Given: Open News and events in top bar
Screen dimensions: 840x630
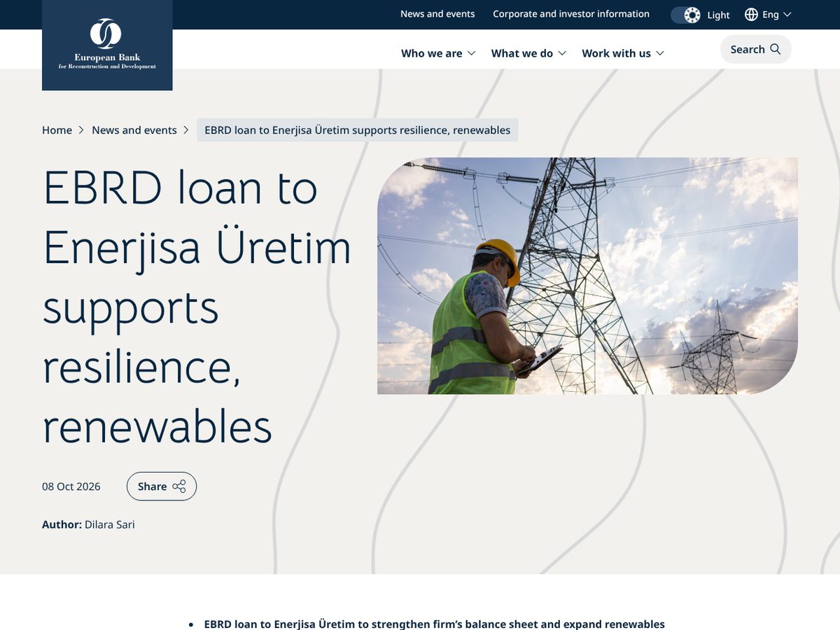Looking at the screenshot, I should [437, 14].
